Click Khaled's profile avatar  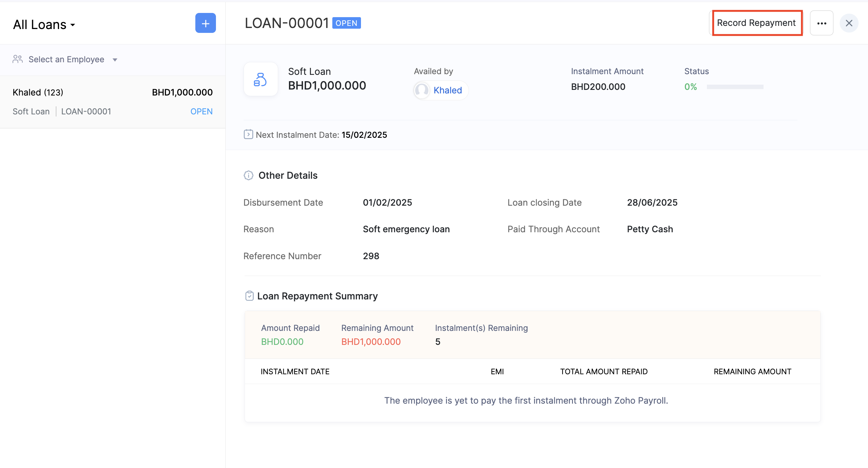421,90
